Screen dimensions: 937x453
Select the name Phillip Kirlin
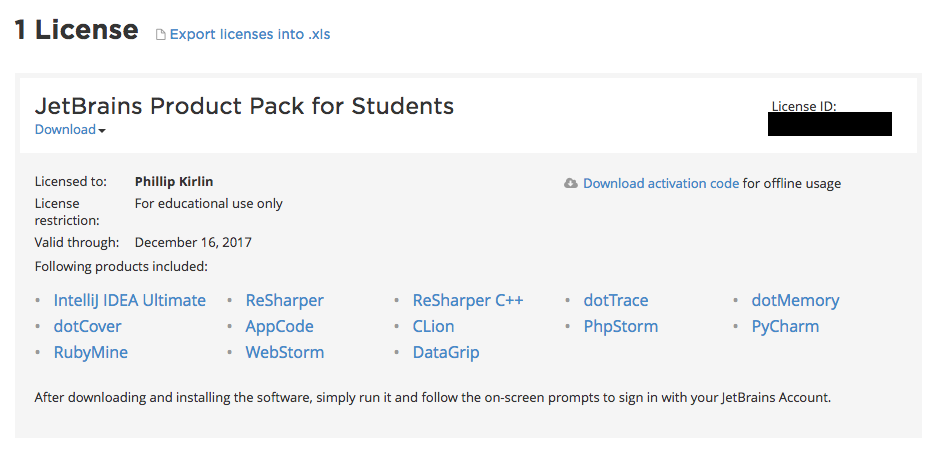pyautogui.click(x=174, y=182)
